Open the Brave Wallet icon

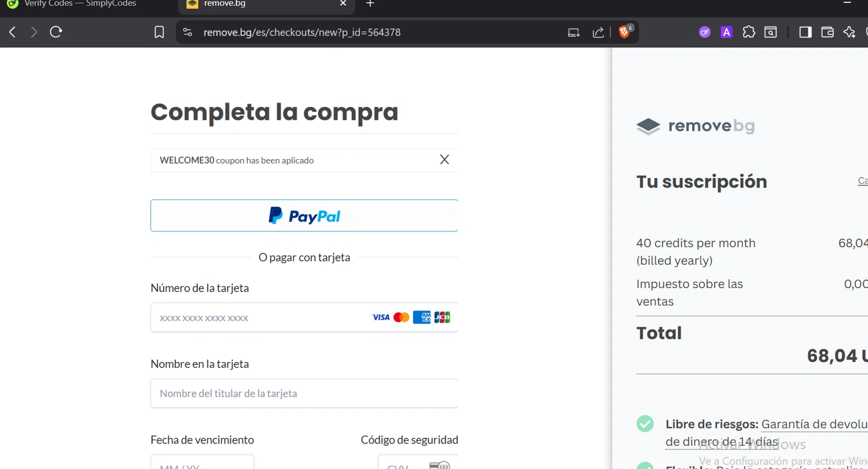tap(827, 32)
